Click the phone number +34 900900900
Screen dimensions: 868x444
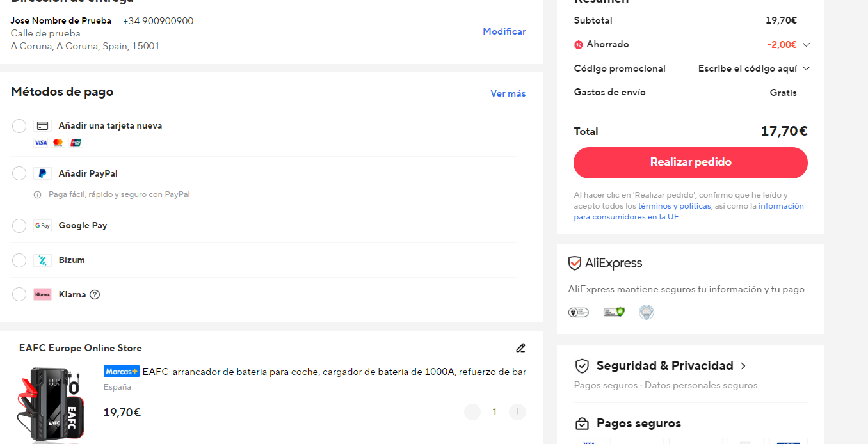[158, 21]
